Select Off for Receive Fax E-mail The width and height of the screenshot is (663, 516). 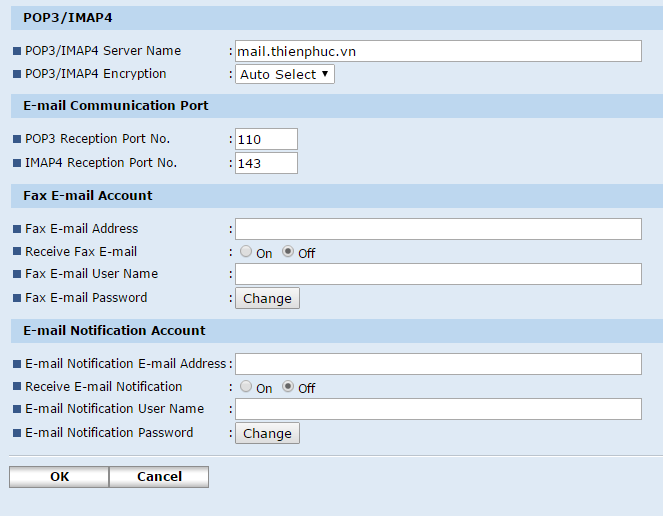[x=288, y=252]
